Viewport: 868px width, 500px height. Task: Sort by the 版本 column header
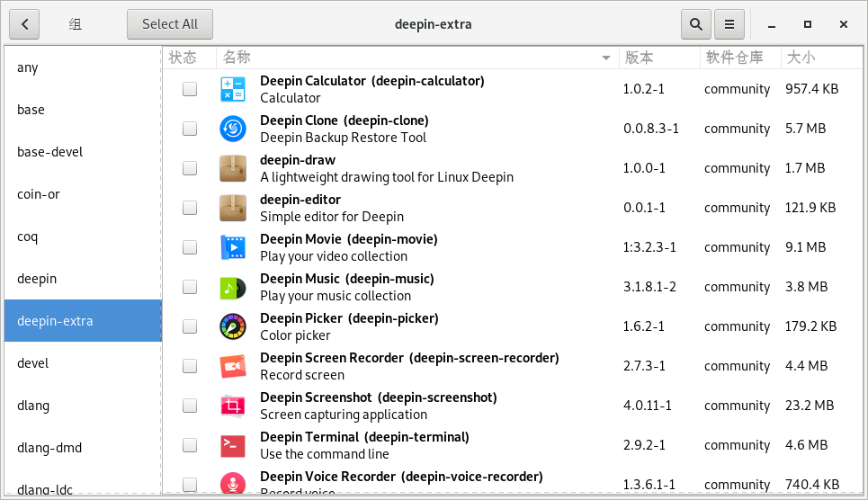tap(658, 58)
